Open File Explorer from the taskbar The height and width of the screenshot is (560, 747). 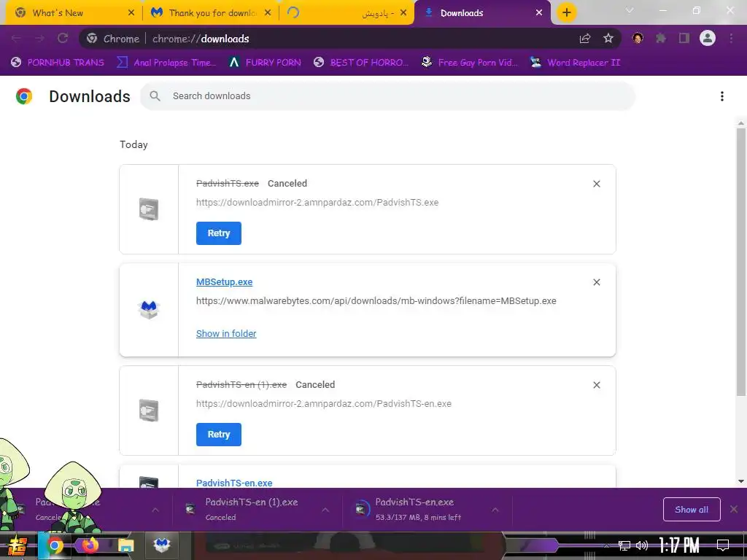click(x=125, y=545)
